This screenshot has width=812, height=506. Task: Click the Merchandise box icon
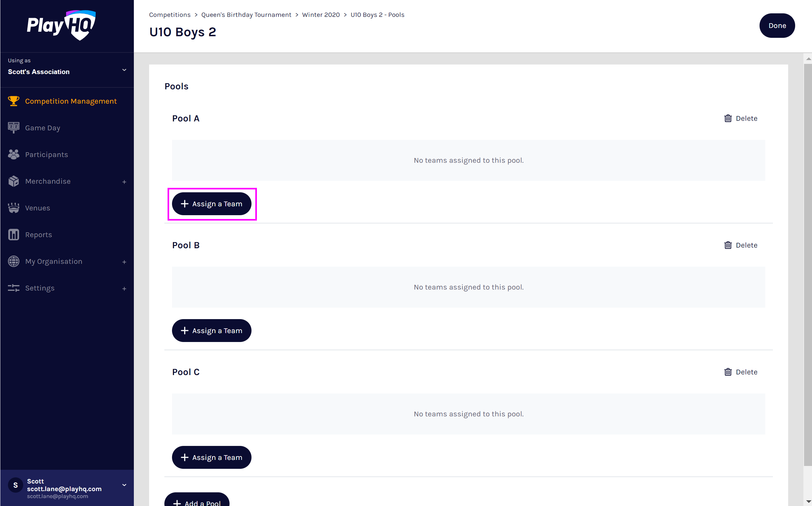point(13,181)
